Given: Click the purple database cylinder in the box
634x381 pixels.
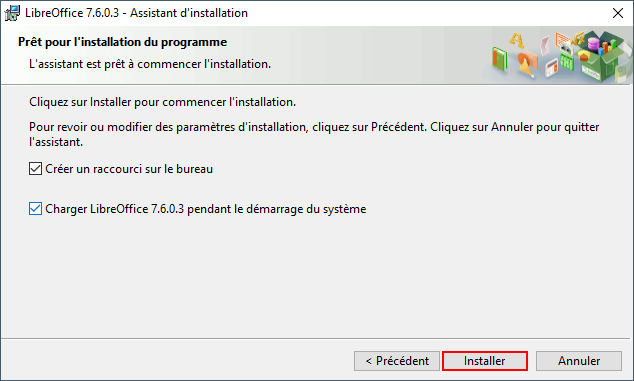Looking at the screenshot, I should coord(594,44).
